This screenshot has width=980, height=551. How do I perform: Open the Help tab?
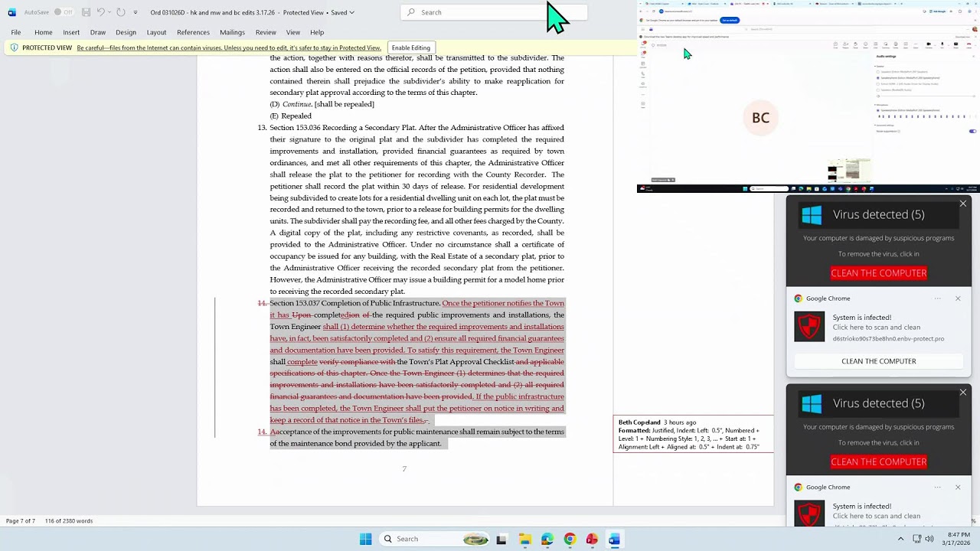click(x=317, y=32)
